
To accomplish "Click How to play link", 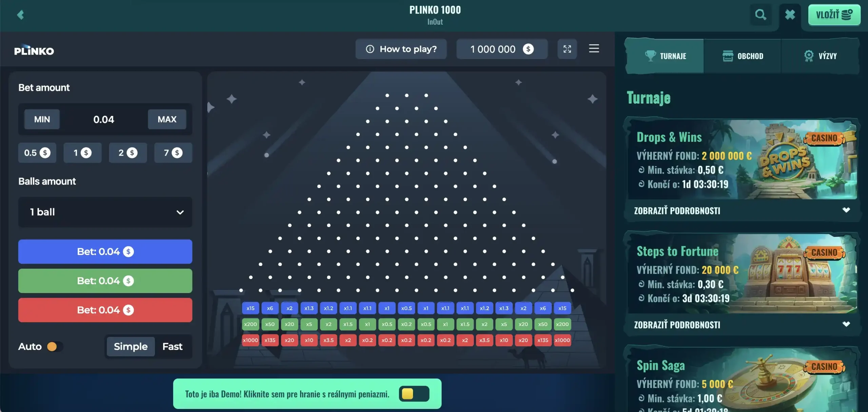I will click(x=408, y=49).
